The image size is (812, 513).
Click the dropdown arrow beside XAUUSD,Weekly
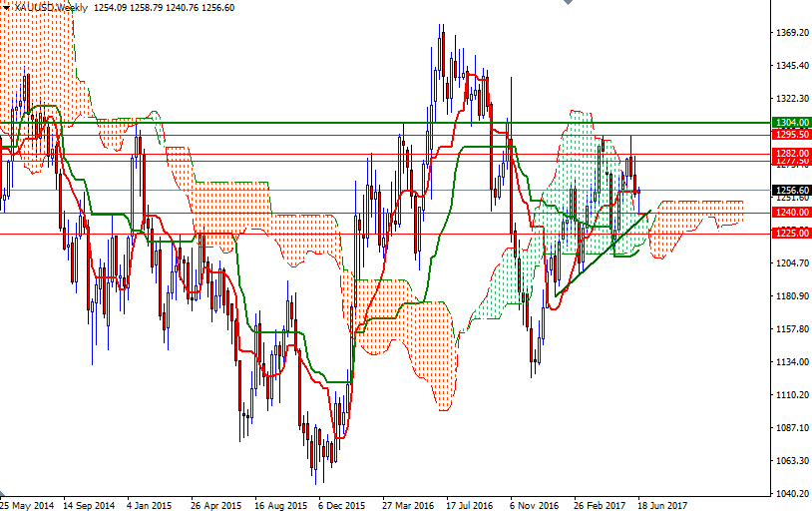(x=7, y=7)
